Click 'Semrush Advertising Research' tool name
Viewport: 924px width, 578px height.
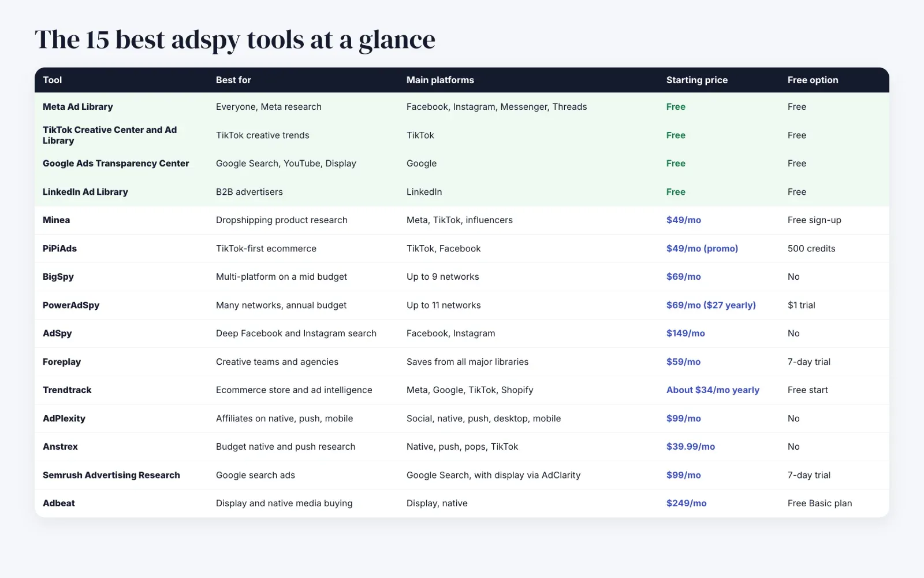(111, 475)
